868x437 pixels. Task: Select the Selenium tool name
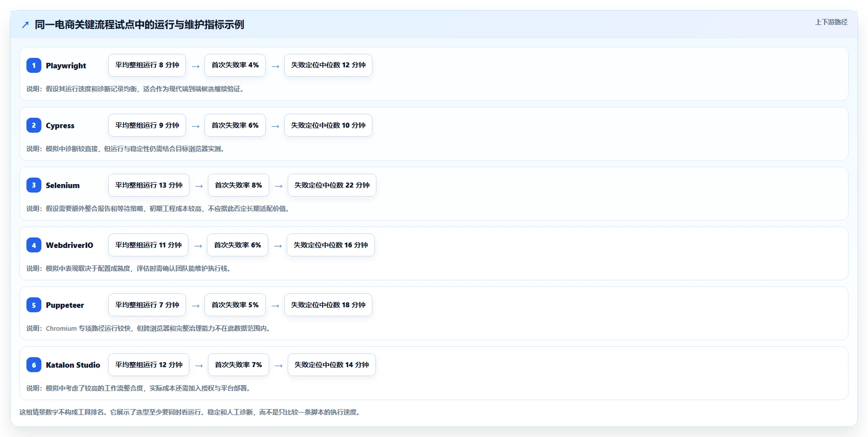coord(62,185)
